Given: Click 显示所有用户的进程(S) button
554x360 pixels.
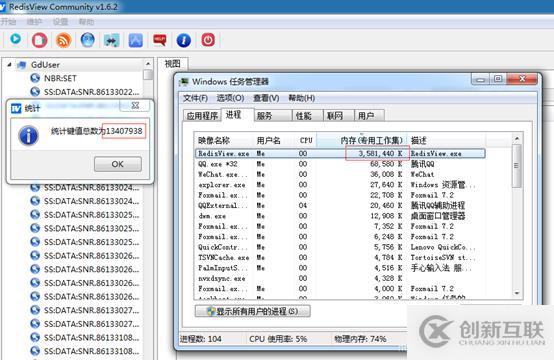Looking at the screenshot, I should click(253, 311).
